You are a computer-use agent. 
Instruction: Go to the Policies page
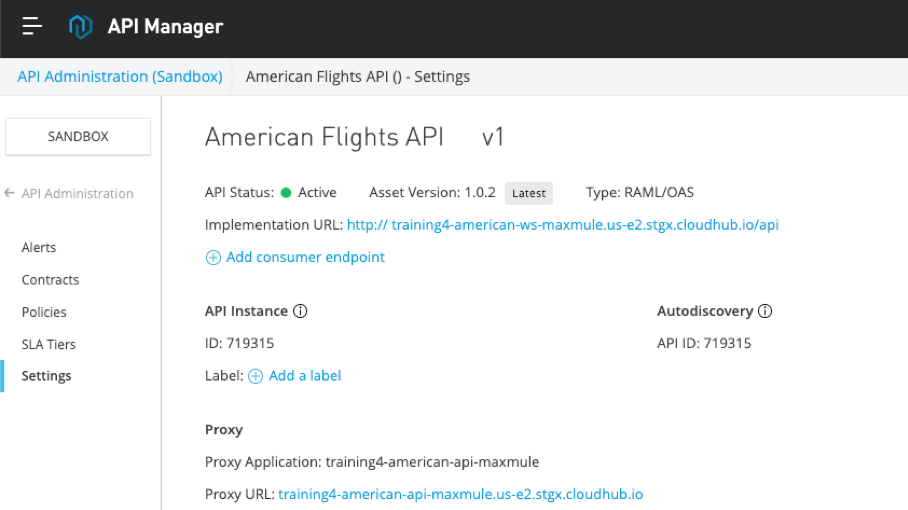(x=44, y=312)
